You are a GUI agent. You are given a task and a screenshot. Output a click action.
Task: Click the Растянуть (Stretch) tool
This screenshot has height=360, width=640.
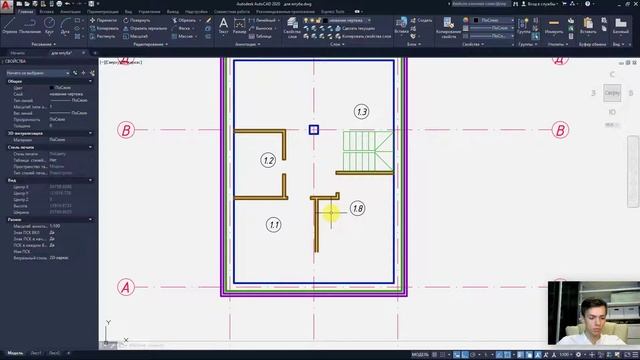click(102, 36)
